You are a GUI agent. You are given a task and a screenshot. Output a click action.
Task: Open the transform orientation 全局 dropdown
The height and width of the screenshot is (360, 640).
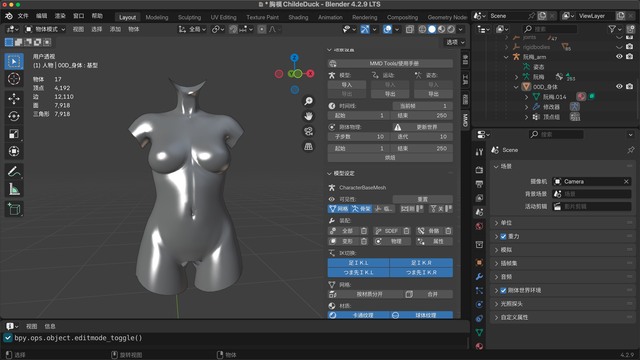(192, 29)
